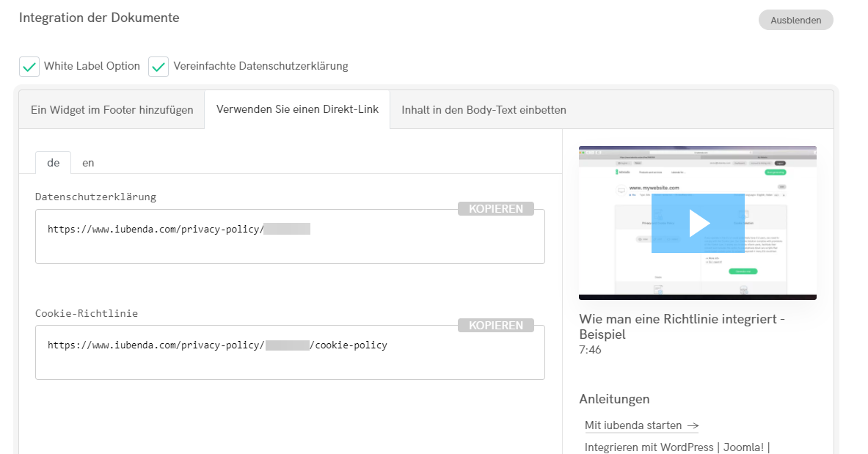Click the Ausblenden button

coord(795,20)
